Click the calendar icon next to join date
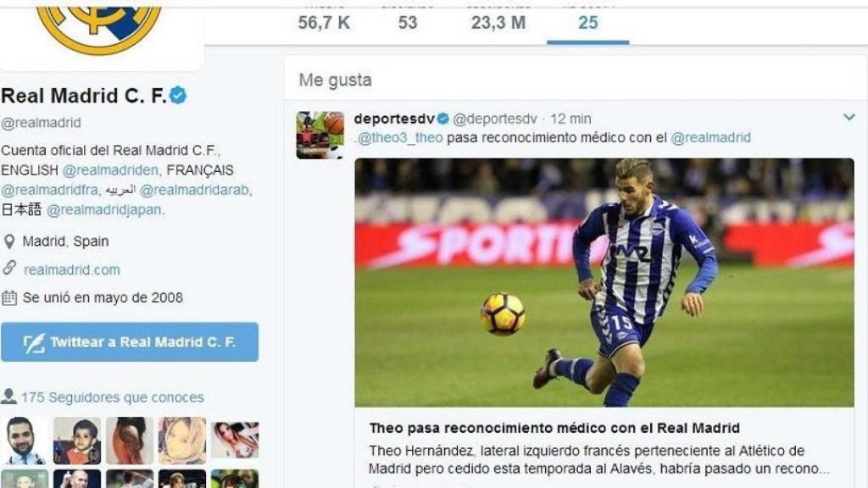This screenshot has width=868, height=488. pos(8,297)
